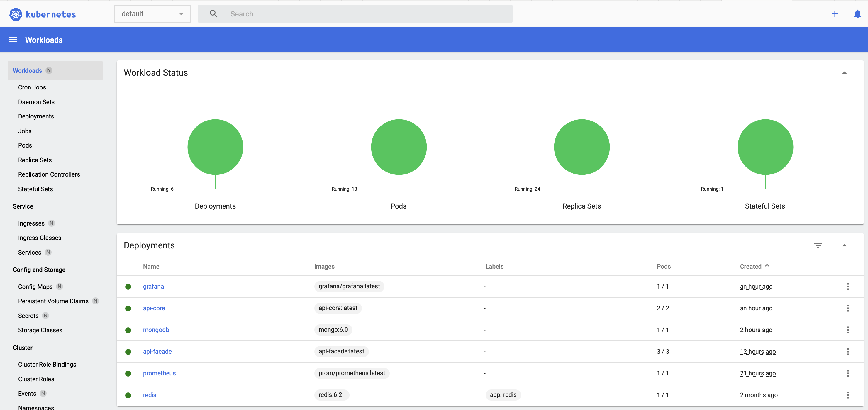Collapse the Deployments card
868x410 pixels.
click(844, 245)
